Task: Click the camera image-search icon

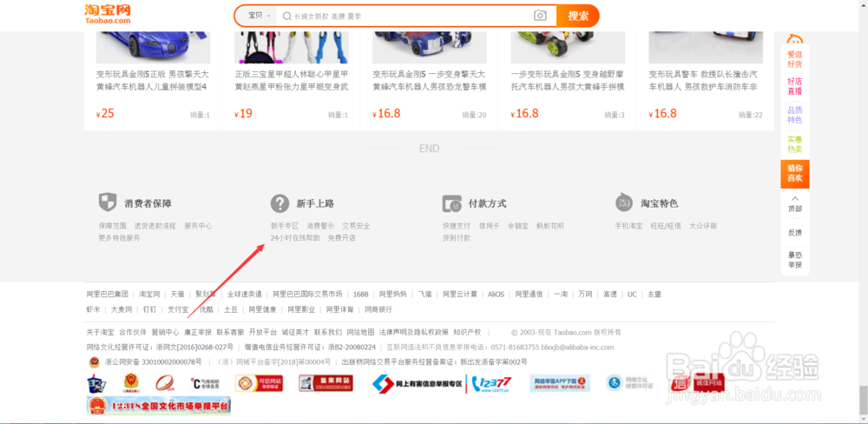Action: (540, 16)
